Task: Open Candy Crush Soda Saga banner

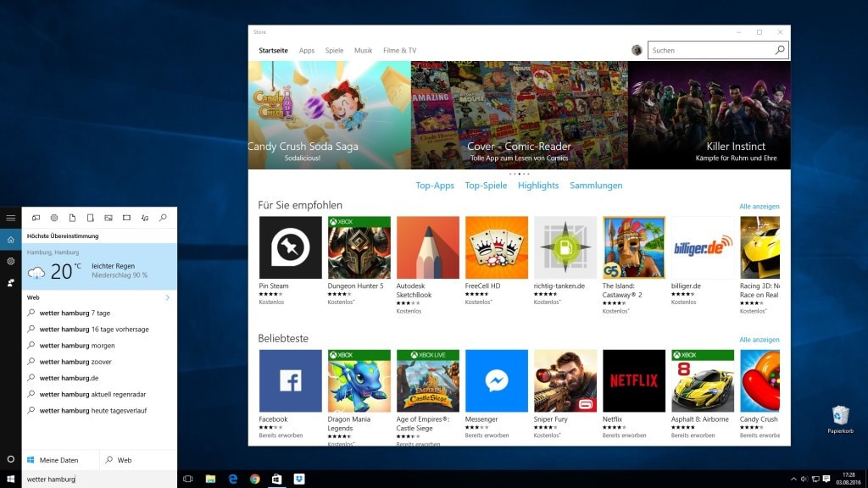Action: tap(330, 115)
